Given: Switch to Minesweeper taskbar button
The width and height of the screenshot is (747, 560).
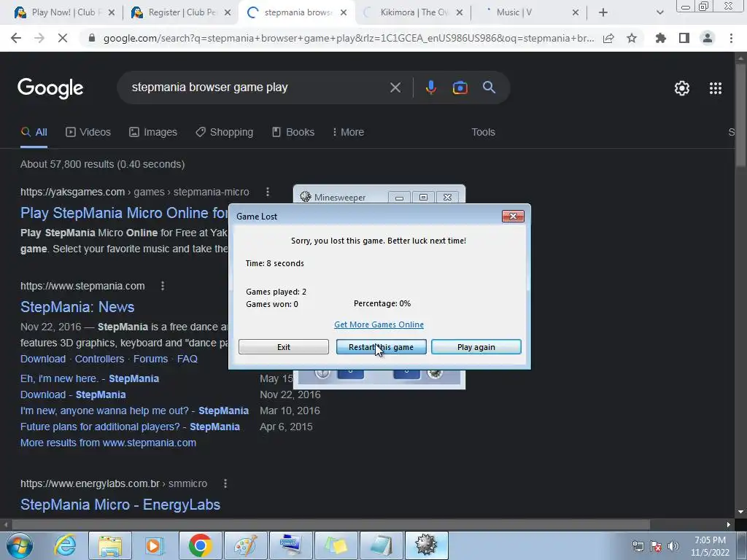Looking at the screenshot, I should click(x=426, y=545).
